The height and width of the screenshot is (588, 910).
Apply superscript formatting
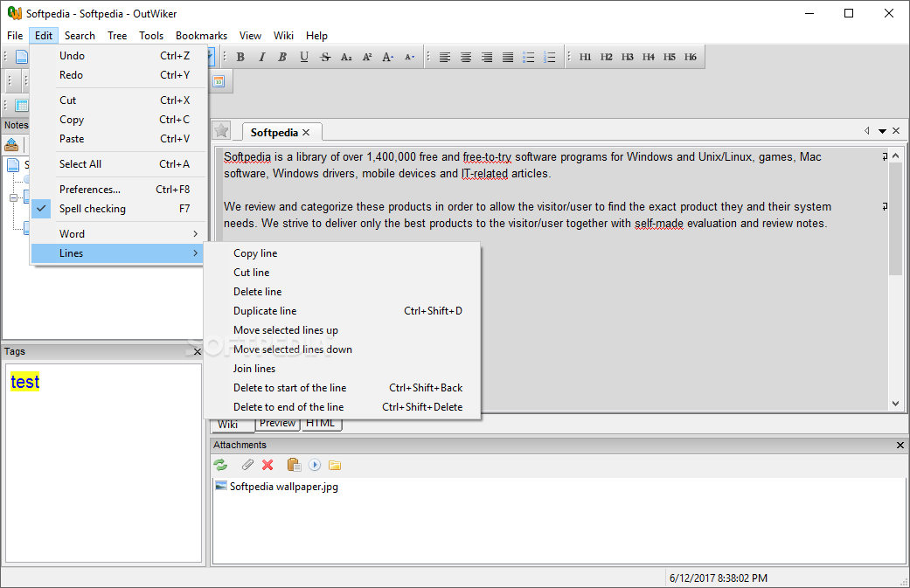[x=367, y=57]
